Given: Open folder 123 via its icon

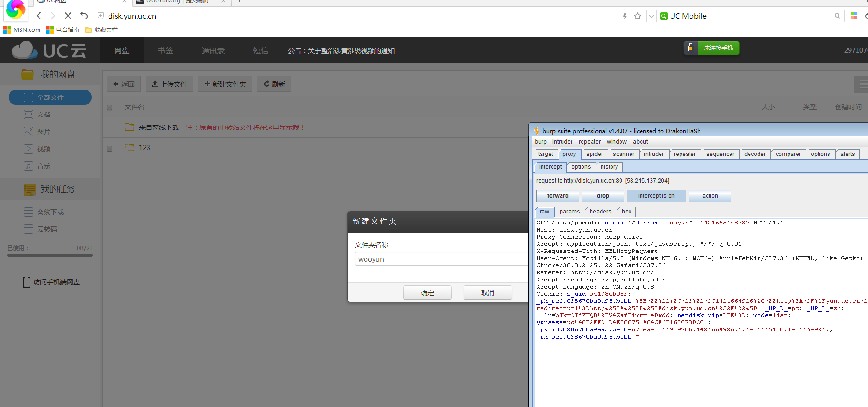Looking at the screenshot, I should click(129, 147).
